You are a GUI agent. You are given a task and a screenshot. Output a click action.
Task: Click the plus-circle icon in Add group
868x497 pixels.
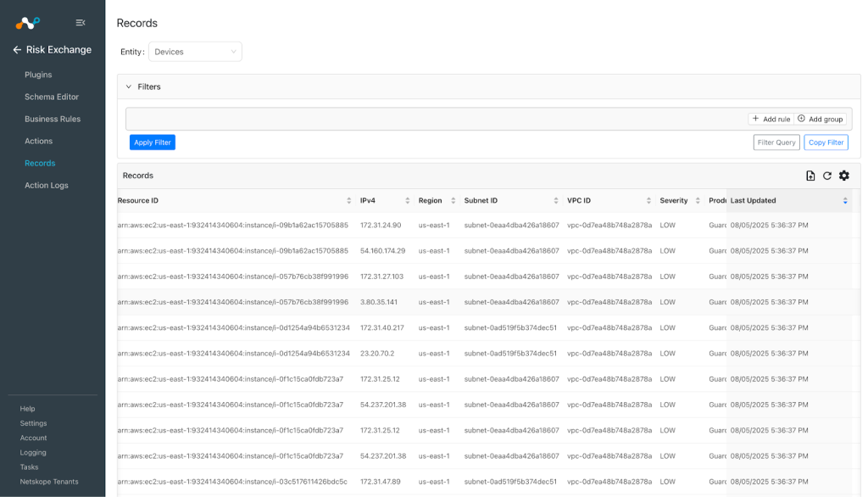[x=801, y=119]
